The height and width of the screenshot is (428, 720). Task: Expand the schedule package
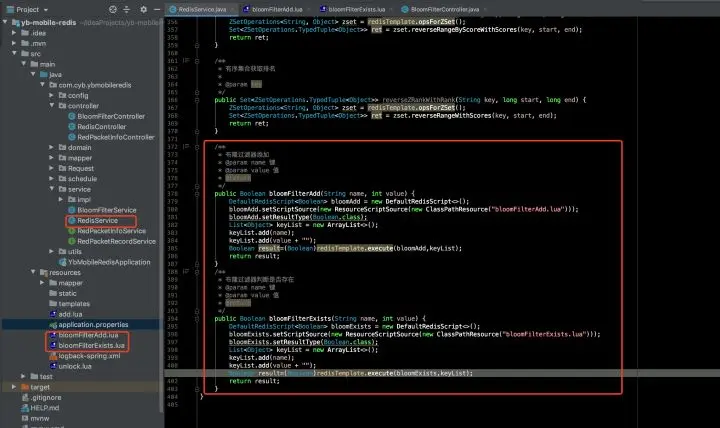[x=51, y=178]
